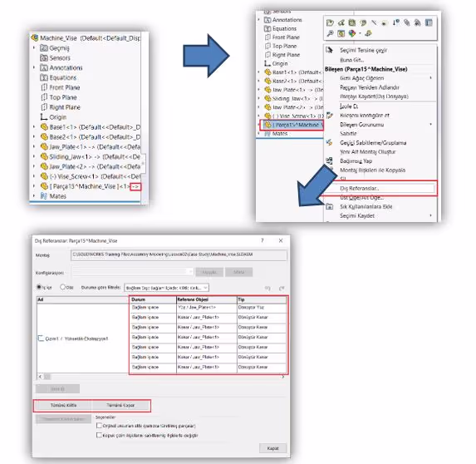
Task: Click the Top Plane icon in left tree
Action: [x=44, y=97]
